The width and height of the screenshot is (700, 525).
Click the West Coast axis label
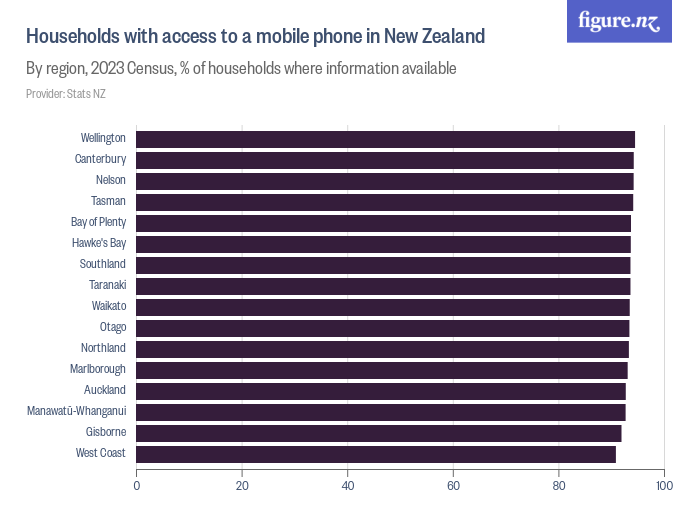101,454
